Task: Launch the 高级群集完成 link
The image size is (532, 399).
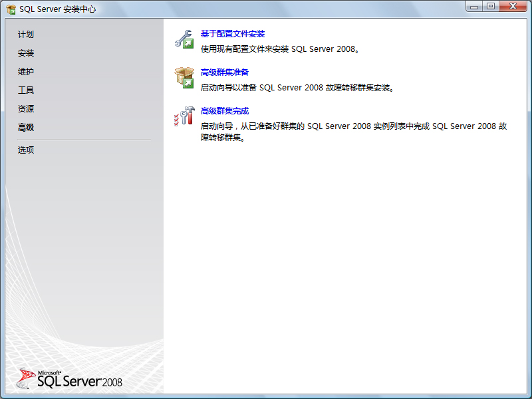Action: pyautogui.click(x=225, y=111)
